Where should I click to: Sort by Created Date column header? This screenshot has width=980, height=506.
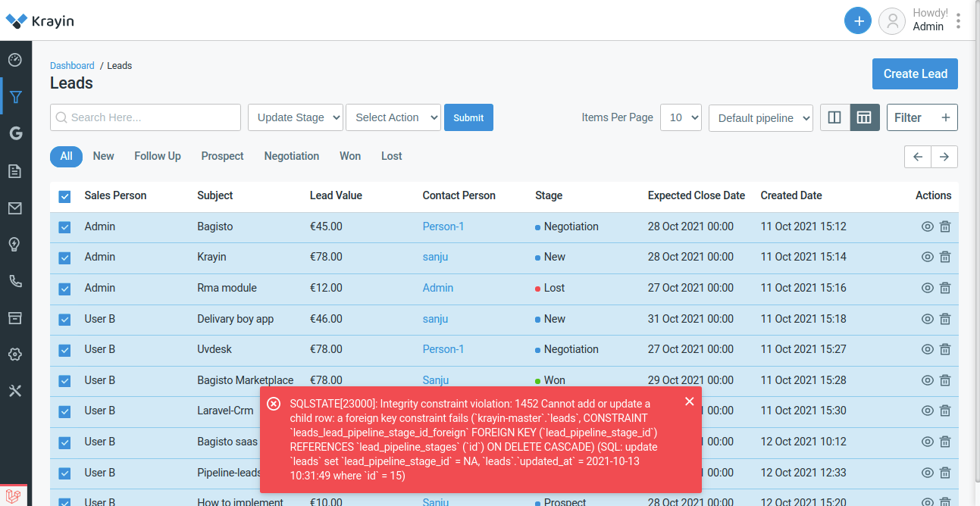(791, 195)
